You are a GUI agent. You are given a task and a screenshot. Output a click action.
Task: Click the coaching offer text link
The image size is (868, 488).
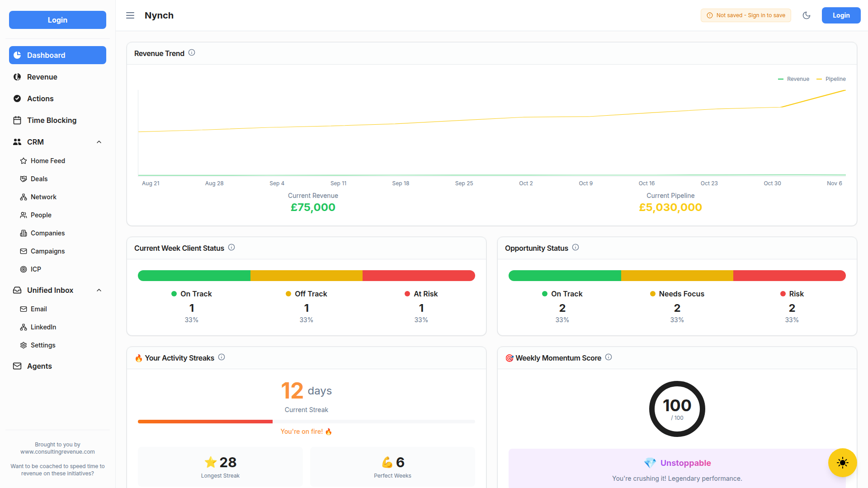pos(57,470)
